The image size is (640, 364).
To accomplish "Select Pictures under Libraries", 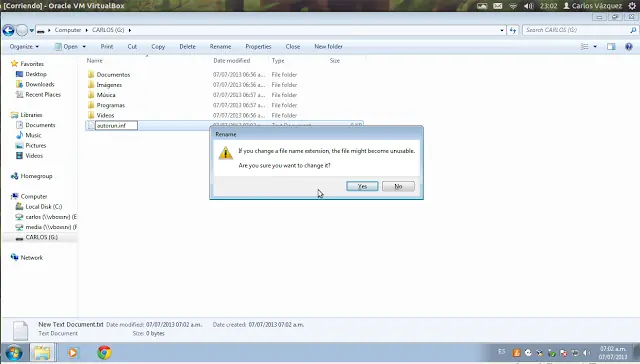I will point(36,146).
